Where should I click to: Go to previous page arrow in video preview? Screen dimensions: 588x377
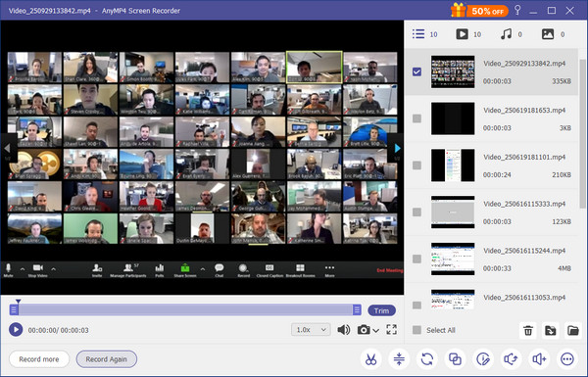tap(8, 149)
